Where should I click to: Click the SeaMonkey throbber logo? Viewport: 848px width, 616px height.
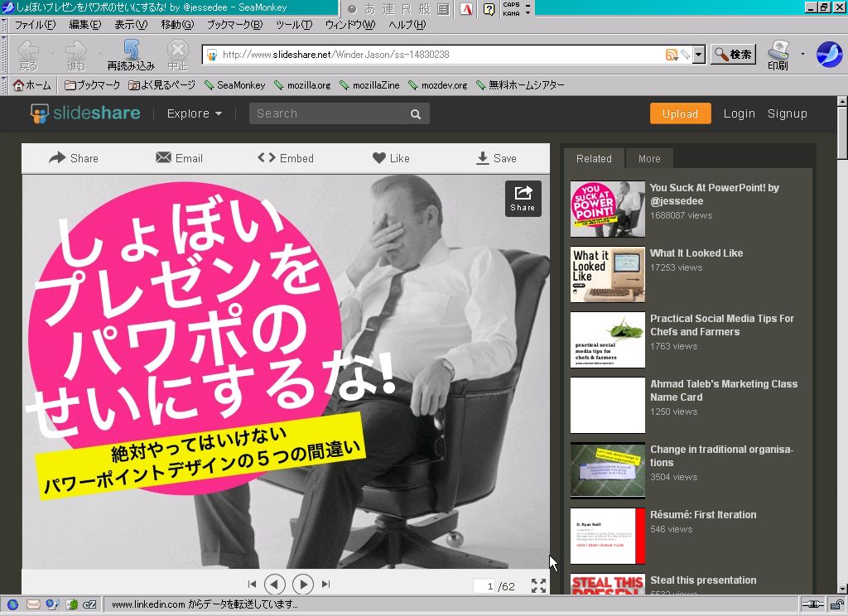point(829,55)
